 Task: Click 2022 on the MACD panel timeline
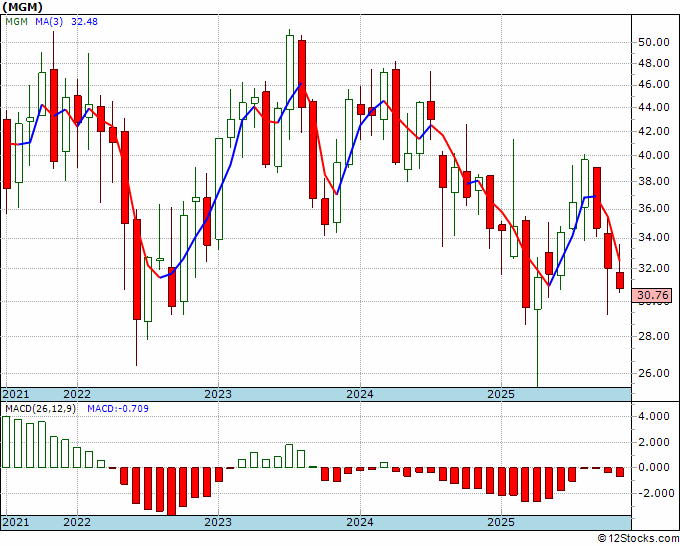point(77,522)
